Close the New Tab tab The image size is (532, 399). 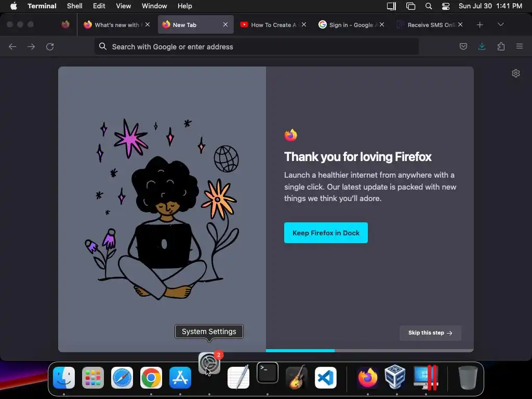(x=225, y=25)
